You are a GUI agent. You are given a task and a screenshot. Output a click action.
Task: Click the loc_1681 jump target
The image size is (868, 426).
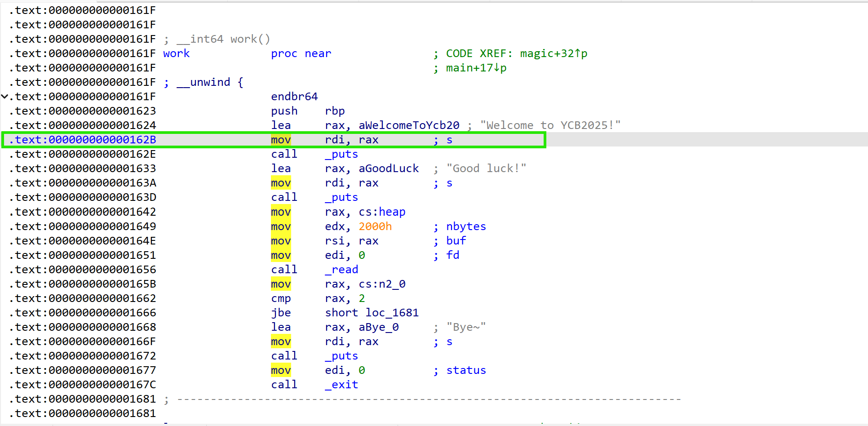click(x=392, y=313)
